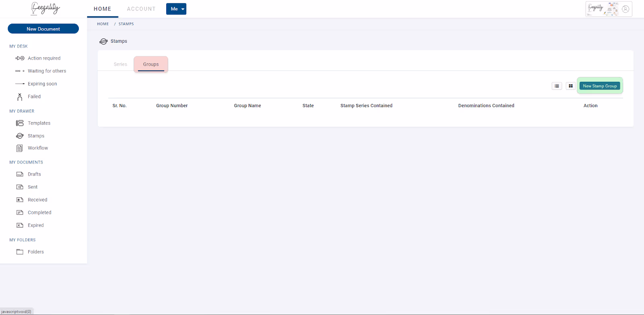Image resolution: width=644 pixels, height=315 pixels.
Task: Click the Templates sidebar icon
Action: pos(20,123)
